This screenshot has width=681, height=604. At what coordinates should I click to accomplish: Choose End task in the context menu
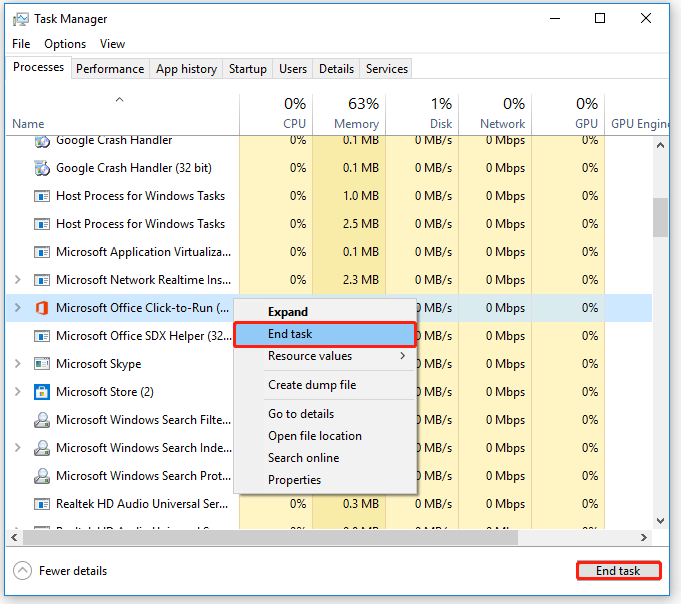(x=325, y=334)
